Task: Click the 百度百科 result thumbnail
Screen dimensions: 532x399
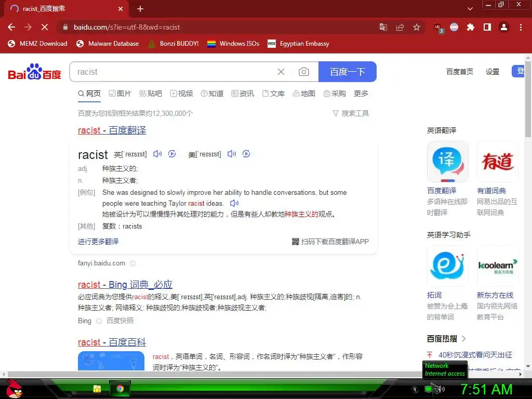Action: pyautogui.click(x=111, y=361)
